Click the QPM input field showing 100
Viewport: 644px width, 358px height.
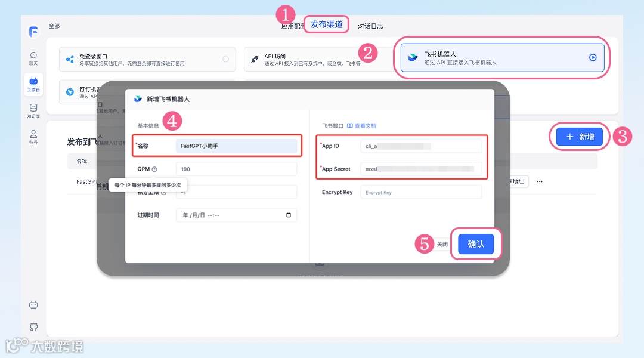[236, 169]
